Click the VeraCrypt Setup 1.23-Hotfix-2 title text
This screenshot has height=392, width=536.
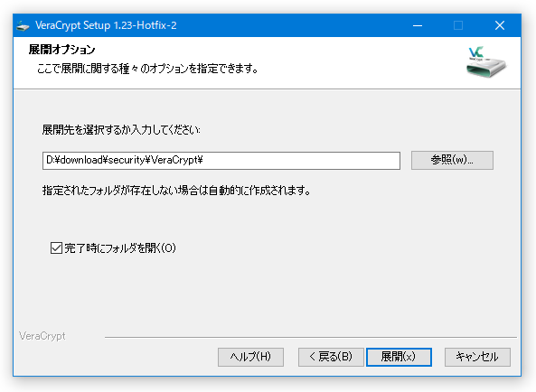coord(106,25)
